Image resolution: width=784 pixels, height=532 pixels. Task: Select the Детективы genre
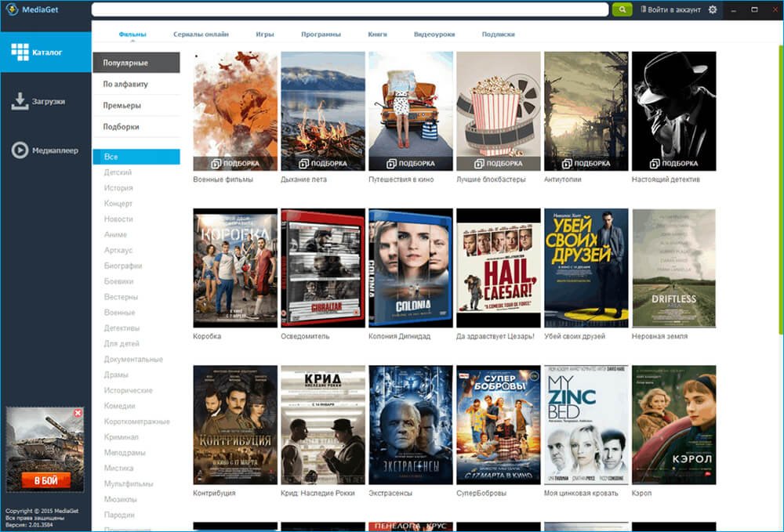click(x=122, y=328)
